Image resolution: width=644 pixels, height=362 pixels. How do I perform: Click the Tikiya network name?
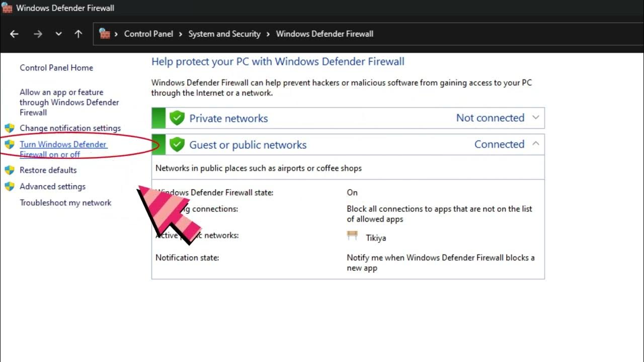(376, 238)
